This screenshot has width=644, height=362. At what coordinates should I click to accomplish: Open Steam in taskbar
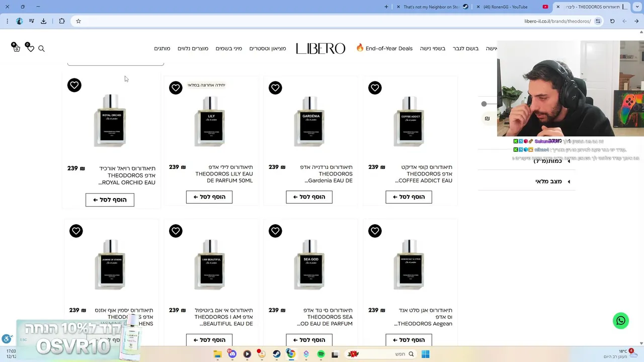[x=277, y=354]
